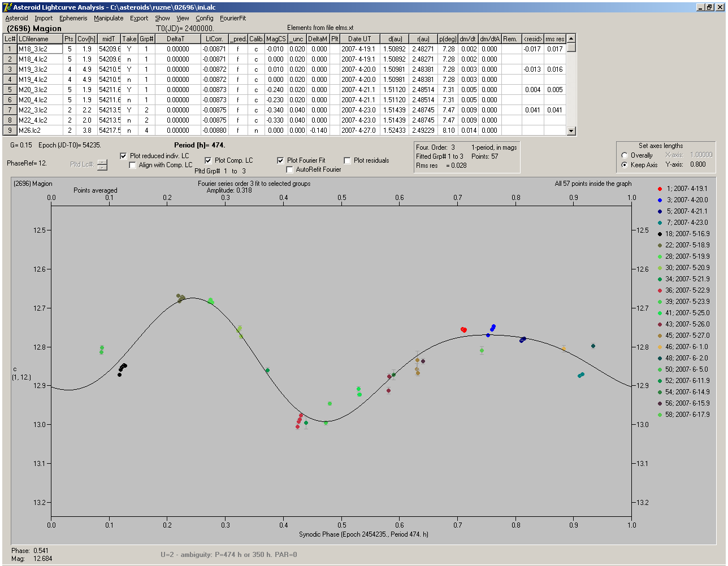728x566 pixels.
Task: Enable Align with Comp. LC checkbox
Action: (133, 165)
